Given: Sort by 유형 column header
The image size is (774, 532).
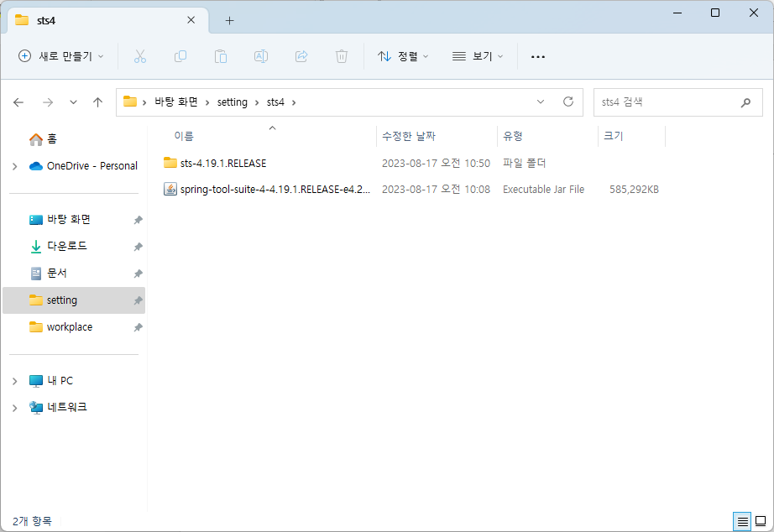Looking at the screenshot, I should click(513, 136).
